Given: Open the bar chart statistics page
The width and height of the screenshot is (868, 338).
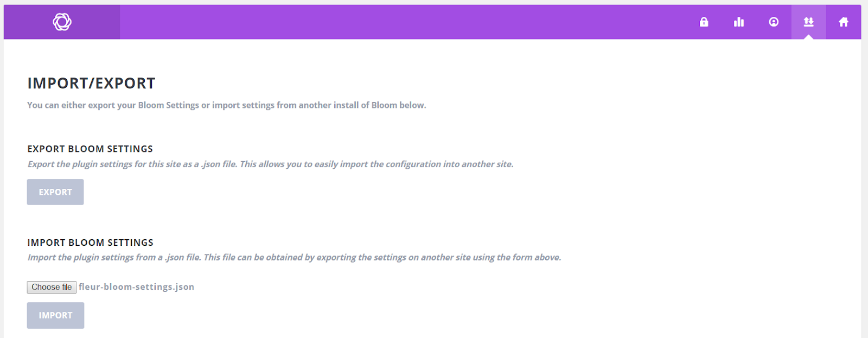Looking at the screenshot, I should coord(739,22).
